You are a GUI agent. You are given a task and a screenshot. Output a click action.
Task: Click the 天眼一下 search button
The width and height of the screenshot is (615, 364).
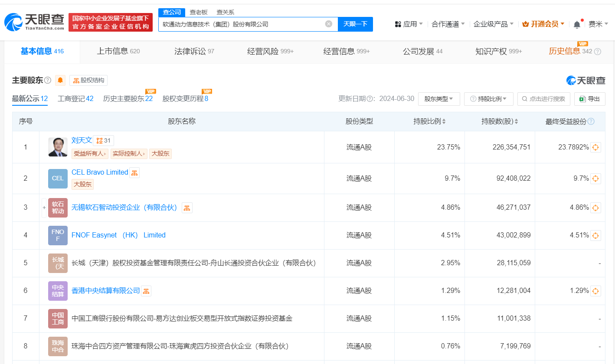(x=356, y=24)
